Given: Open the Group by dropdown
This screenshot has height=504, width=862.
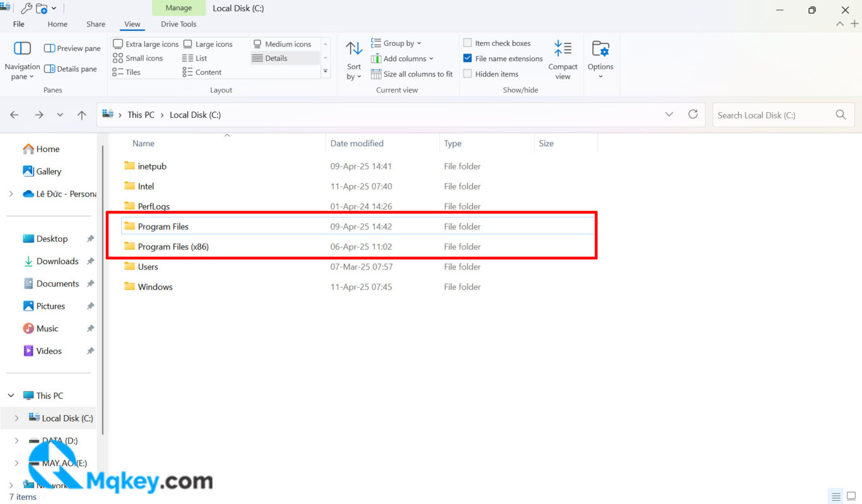Looking at the screenshot, I should (396, 43).
